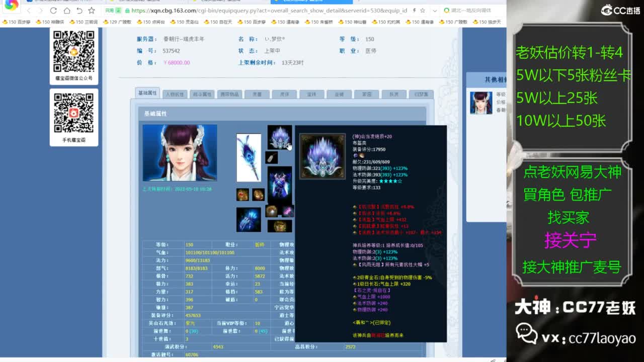Switch to the 人物抗性 tab

coord(175,94)
